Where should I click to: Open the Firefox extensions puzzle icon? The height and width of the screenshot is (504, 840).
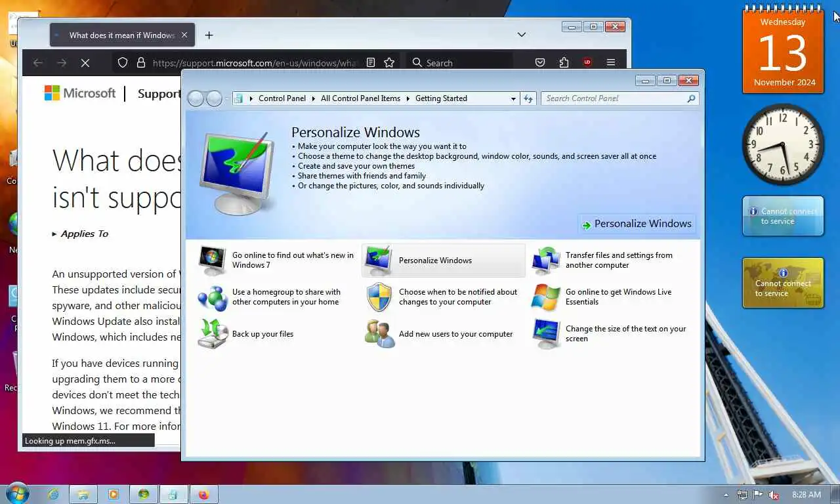pyautogui.click(x=564, y=63)
